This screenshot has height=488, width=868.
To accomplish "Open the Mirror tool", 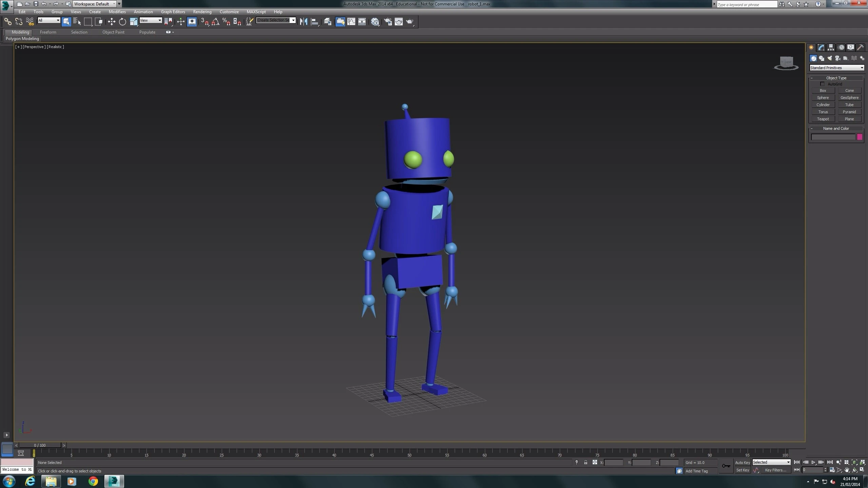I will (303, 22).
